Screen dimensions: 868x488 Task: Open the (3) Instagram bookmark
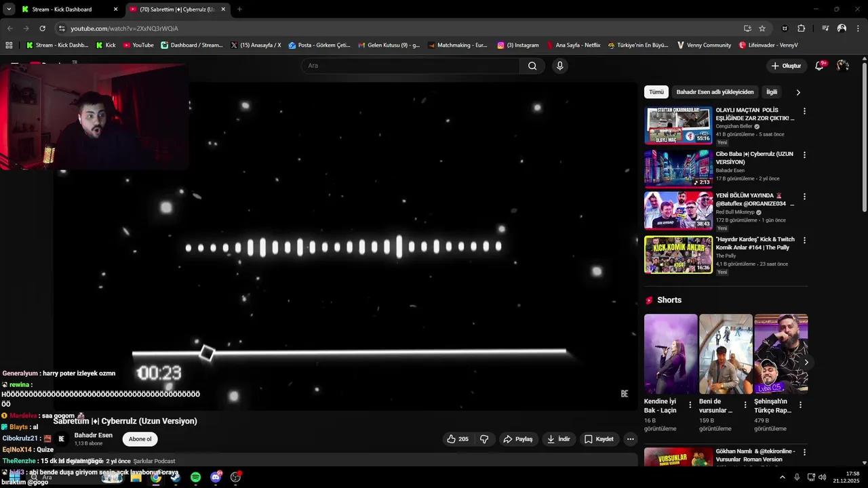tap(517, 45)
